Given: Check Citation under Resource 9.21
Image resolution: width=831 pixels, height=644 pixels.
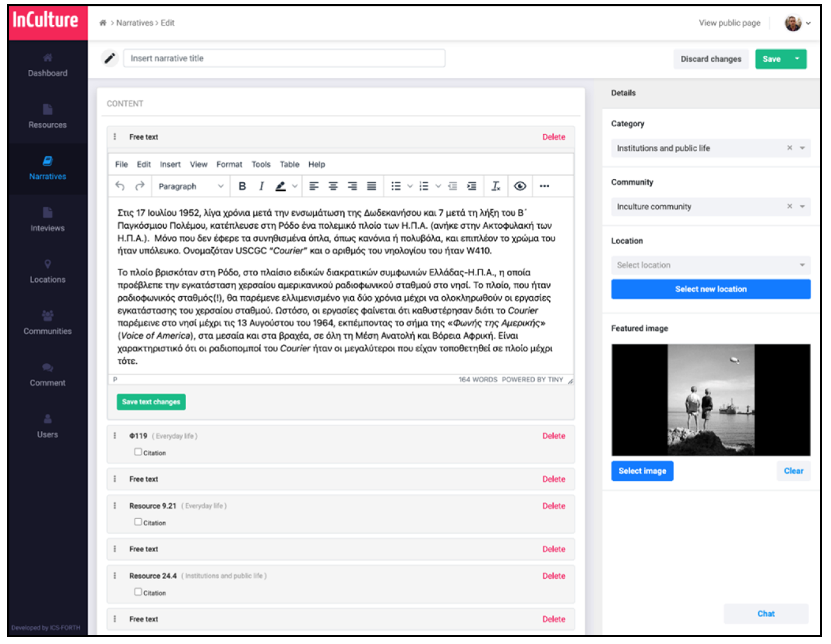Looking at the screenshot, I should pos(138,522).
